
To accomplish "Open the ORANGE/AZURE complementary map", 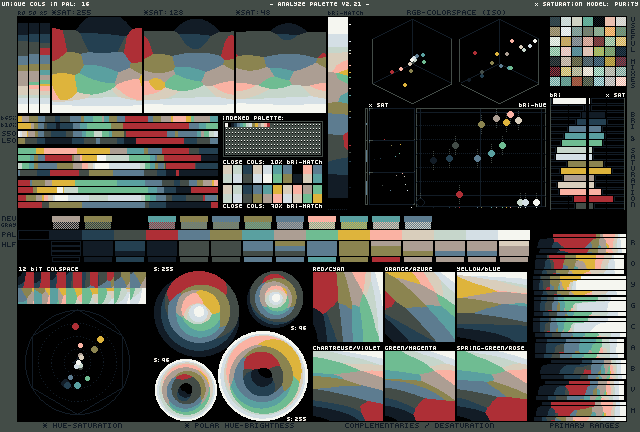I will (420, 307).
